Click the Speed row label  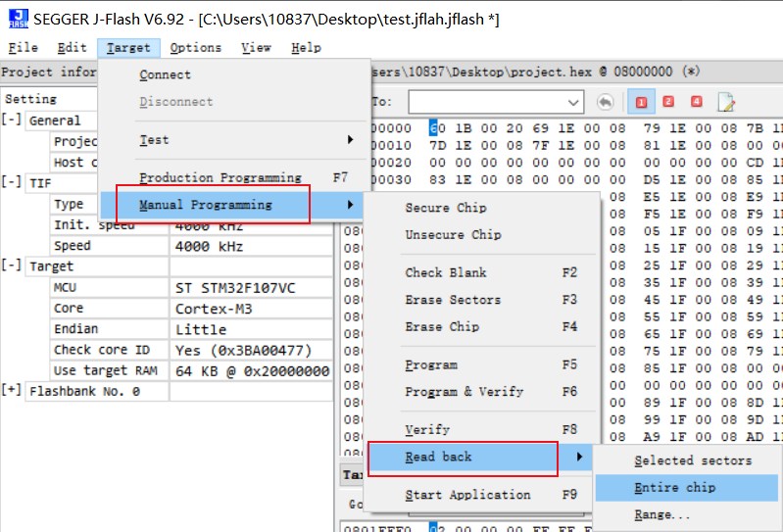click(x=73, y=246)
